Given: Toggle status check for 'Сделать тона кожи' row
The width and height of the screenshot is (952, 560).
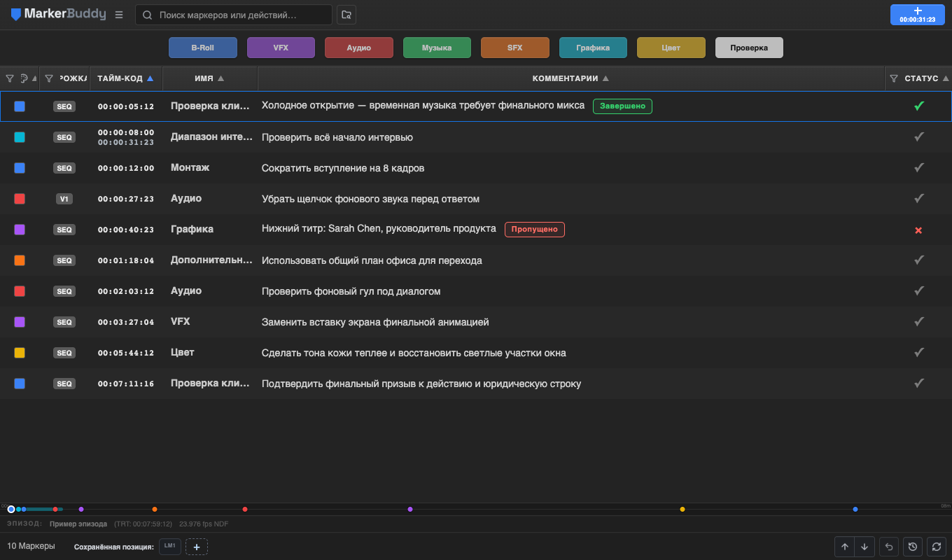Looking at the screenshot, I should point(919,353).
